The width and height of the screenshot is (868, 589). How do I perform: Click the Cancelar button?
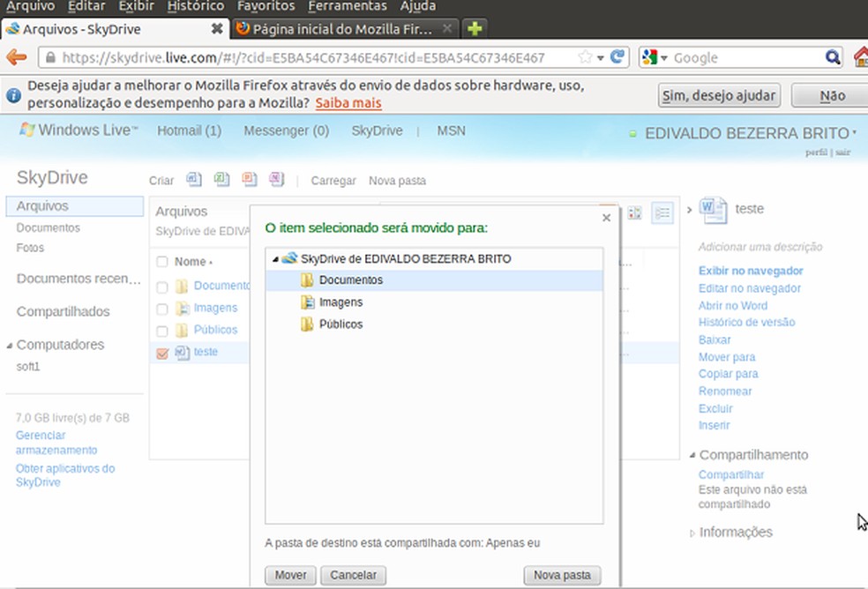(x=353, y=575)
